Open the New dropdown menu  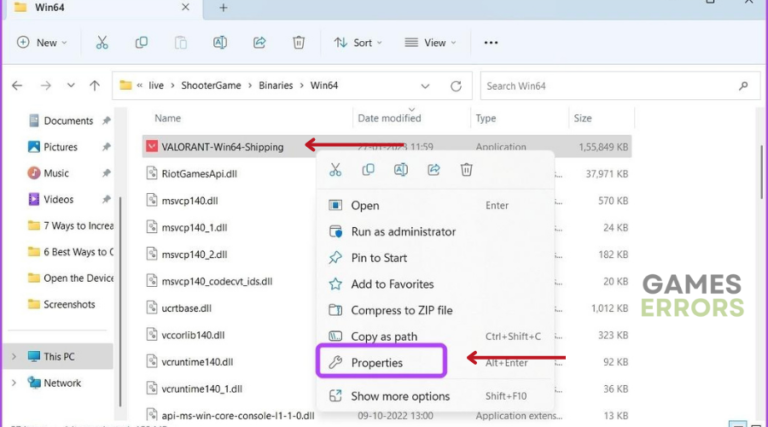[x=42, y=43]
